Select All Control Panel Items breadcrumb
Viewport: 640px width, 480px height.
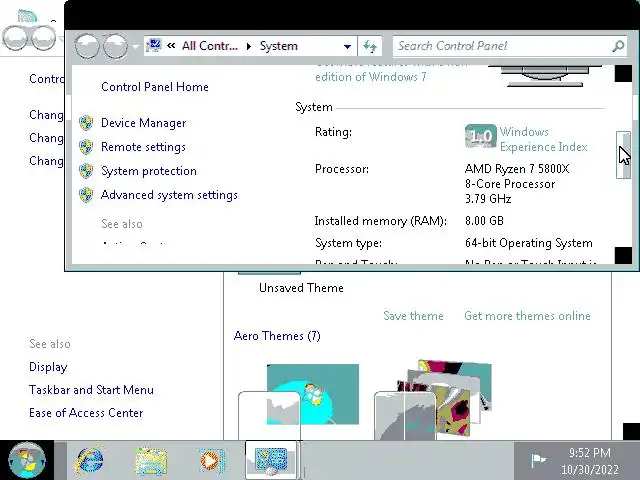209,46
